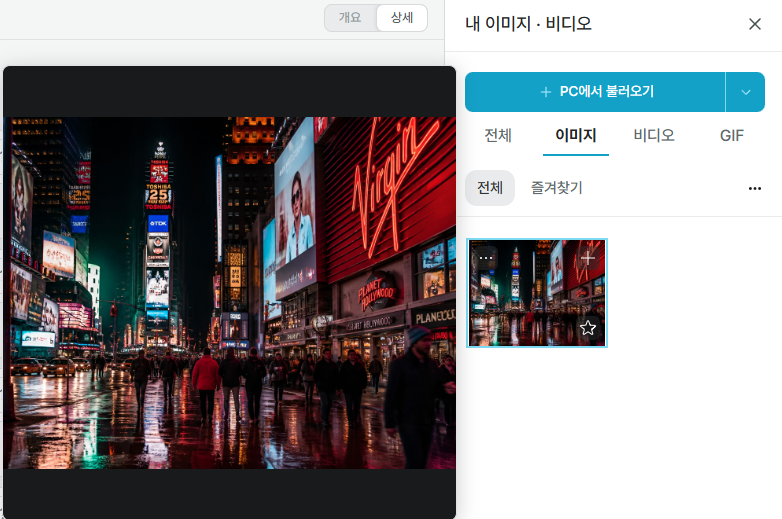The height and width of the screenshot is (519, 782).
Task: Expand the dropdown arrow beside PC에서 불러오기
Action: click(746, 92)
